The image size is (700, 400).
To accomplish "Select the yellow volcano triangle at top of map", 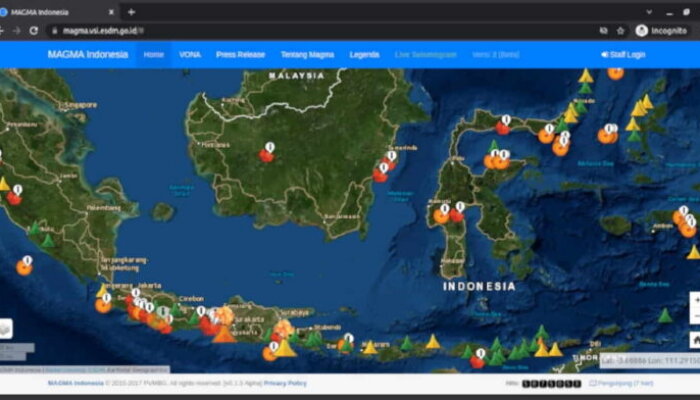I will click(586, 76).
